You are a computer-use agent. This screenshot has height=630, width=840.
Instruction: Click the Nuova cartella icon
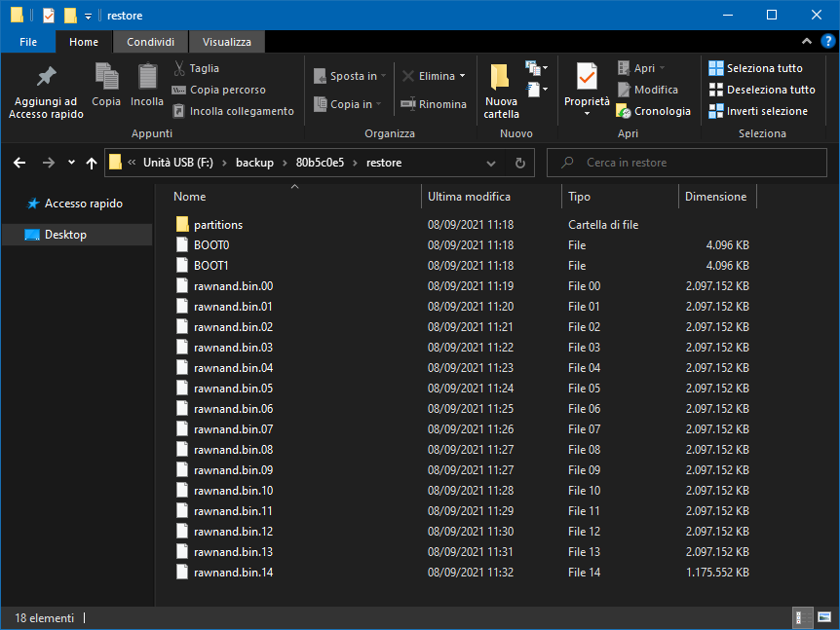click(501, 77)
